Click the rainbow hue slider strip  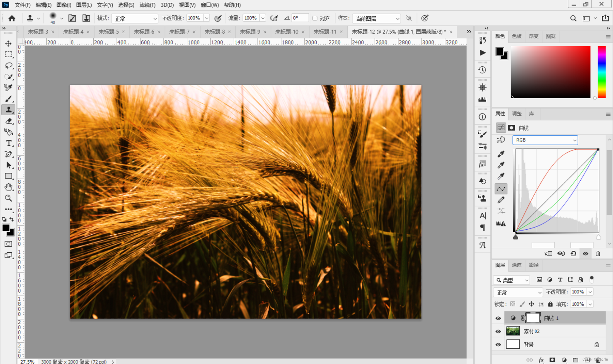pyautogui.click(x=602, y=72)
